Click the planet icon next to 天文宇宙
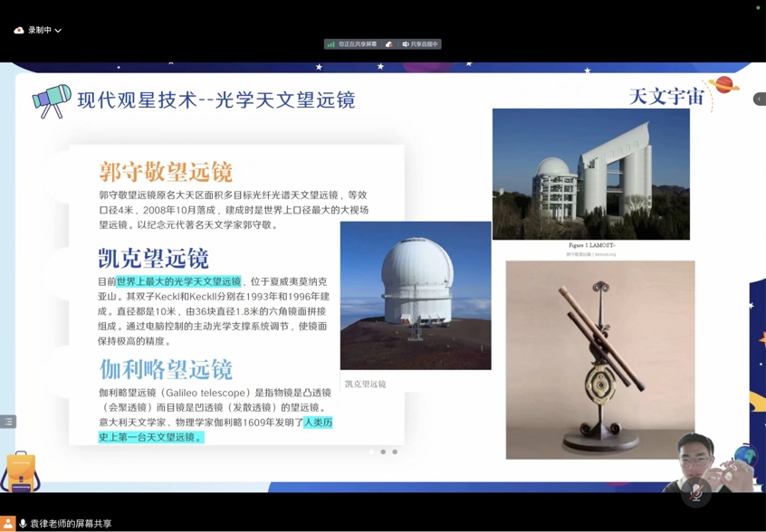Image resolution: width=766 pixels, height=532 pixels. click(x=723, y=86)
